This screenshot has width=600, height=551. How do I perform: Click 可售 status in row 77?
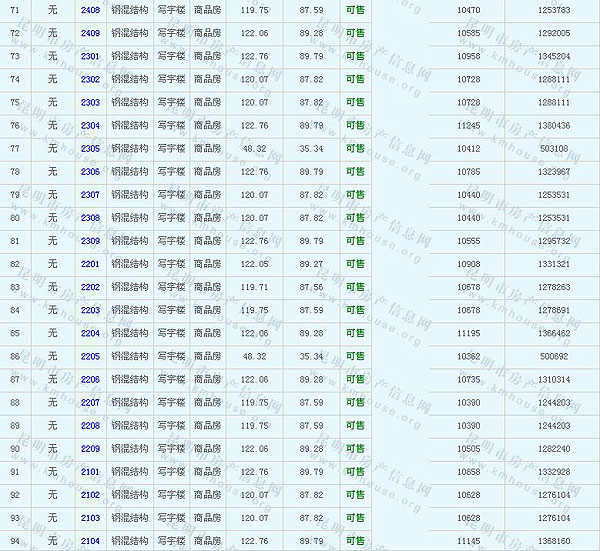point(355,148)
